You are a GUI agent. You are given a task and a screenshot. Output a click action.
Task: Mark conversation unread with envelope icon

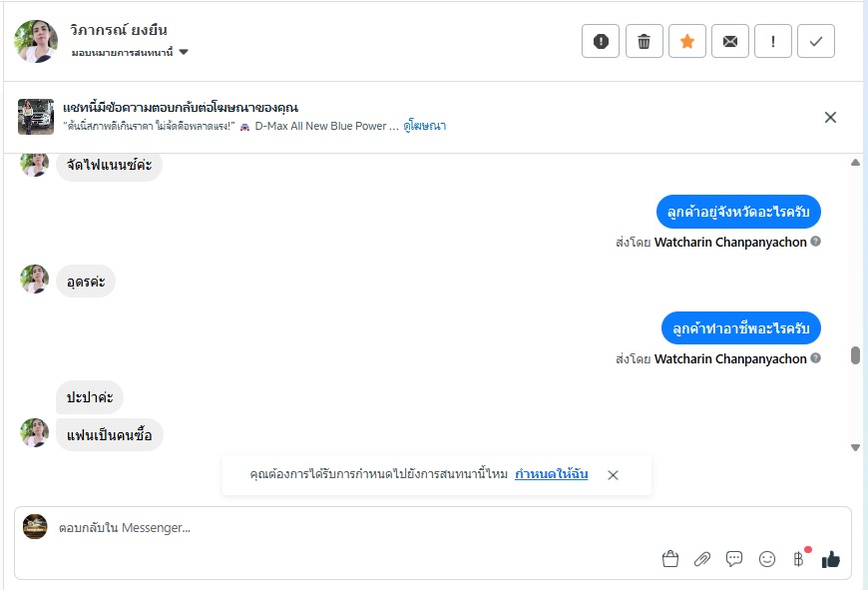(x=730, y=41)
